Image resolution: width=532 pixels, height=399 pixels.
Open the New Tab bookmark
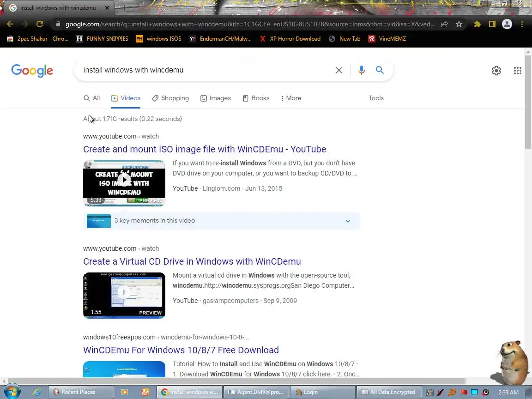tap(345, 39)
